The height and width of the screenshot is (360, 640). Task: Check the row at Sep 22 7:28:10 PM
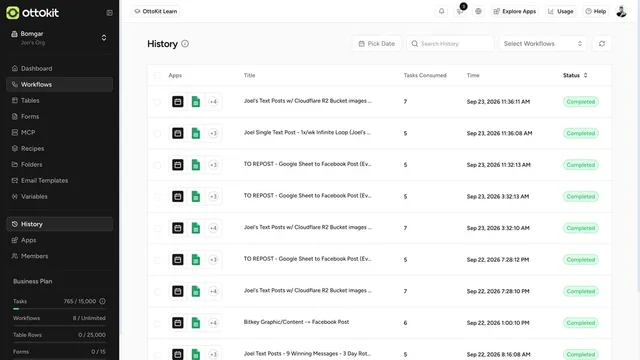click(157, 291)
